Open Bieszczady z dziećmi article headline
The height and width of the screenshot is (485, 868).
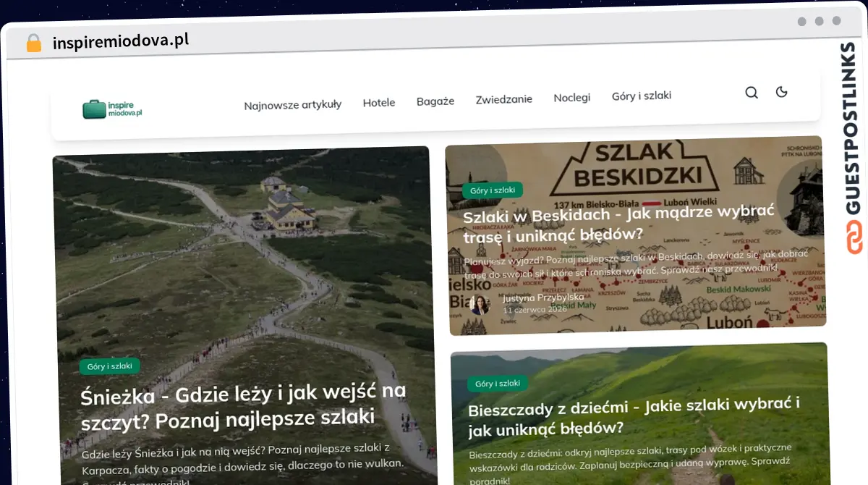click(x=634, y=417)
